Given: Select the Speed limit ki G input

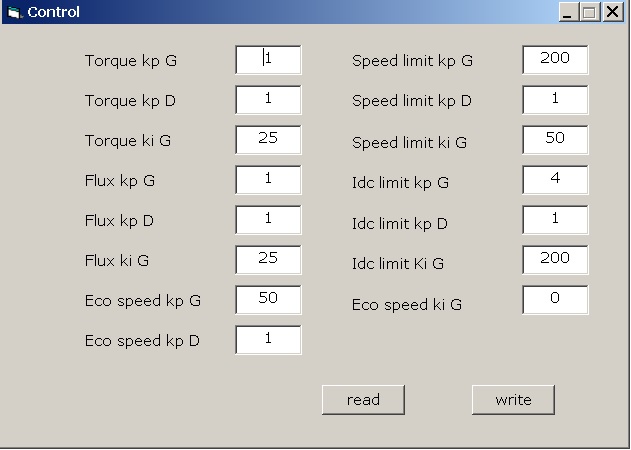Looking at the screenshot, I should click(555, 140).
